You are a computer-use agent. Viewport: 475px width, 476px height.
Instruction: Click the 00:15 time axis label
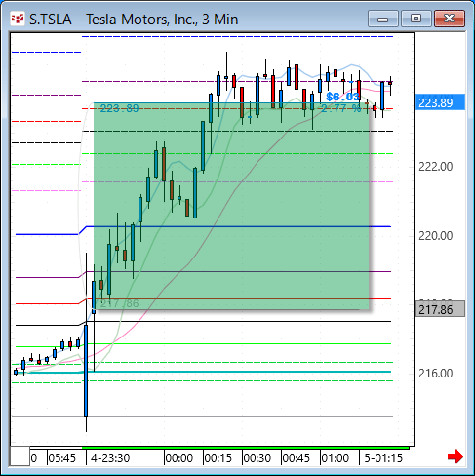(x=218, y=458)
